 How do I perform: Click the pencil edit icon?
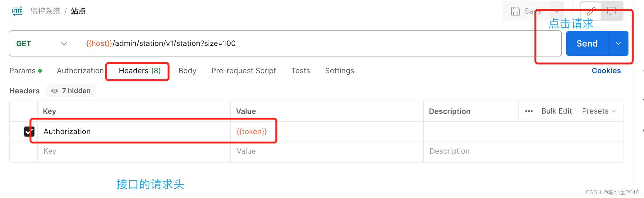591,11
